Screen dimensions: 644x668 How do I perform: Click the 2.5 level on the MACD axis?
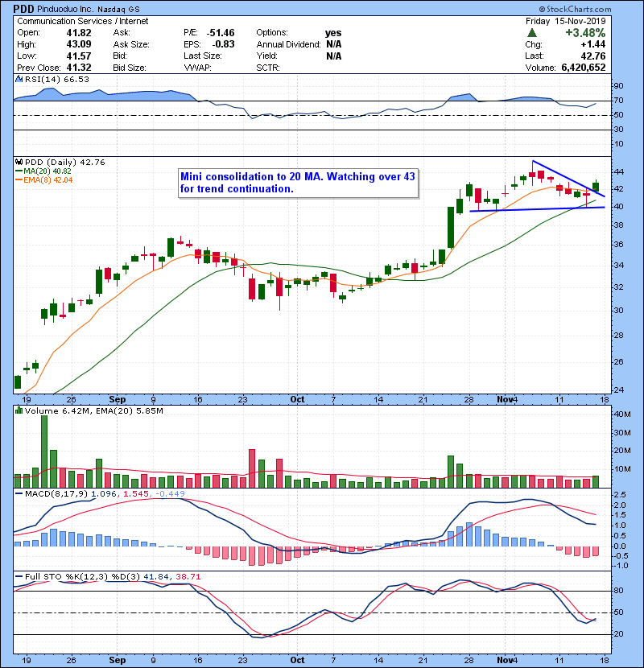click(x=620, y=495)
